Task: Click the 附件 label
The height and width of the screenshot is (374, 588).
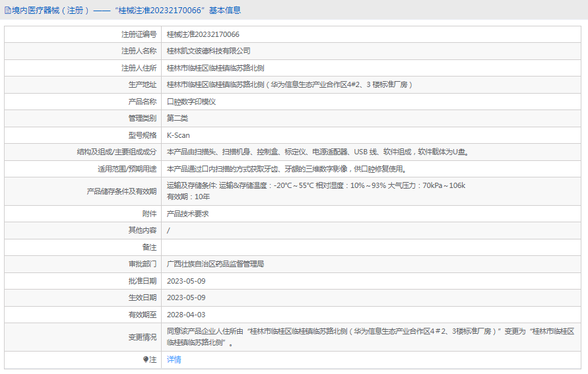Action: [149, 214]
